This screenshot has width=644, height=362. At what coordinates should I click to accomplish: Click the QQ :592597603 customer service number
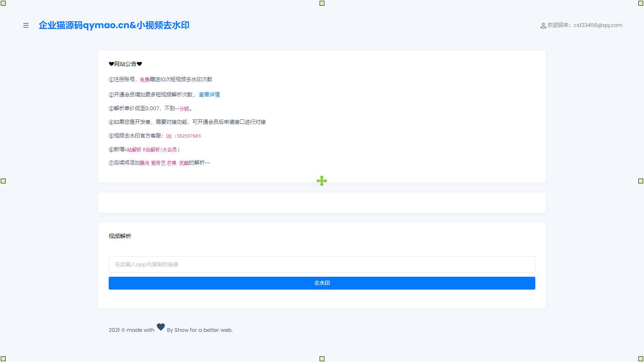[x=183, y=136]
